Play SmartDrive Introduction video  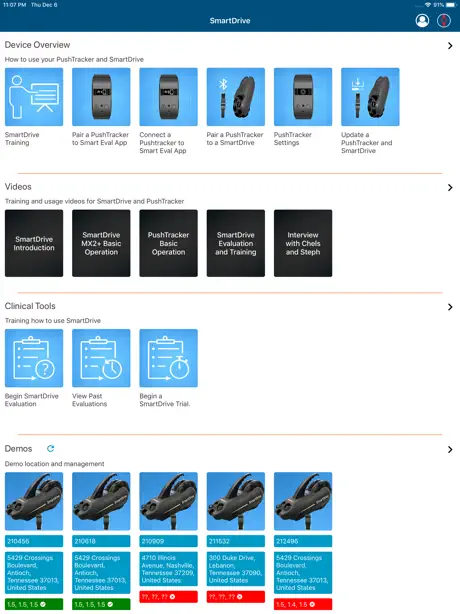pyautogui.click(x=34, y=243)
